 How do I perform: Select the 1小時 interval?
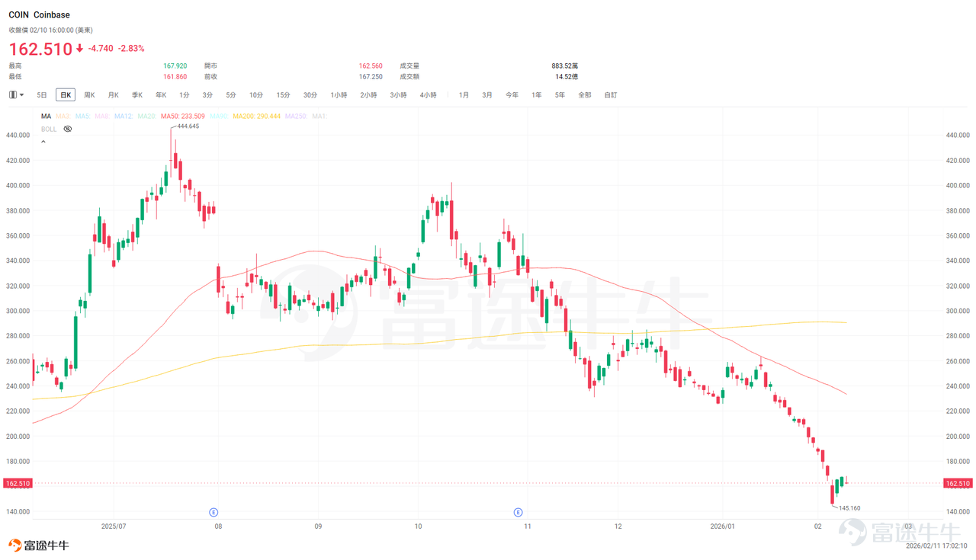point(339,95)
